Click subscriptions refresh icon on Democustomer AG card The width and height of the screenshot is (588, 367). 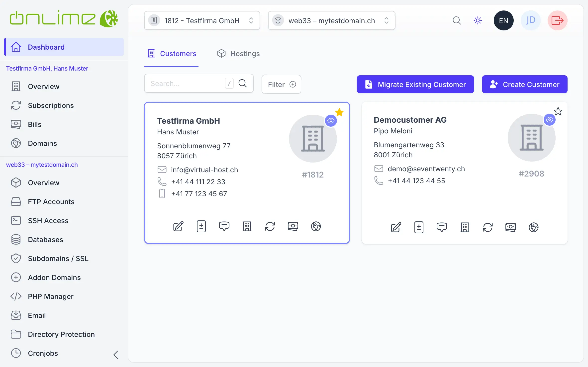[488, 227]
